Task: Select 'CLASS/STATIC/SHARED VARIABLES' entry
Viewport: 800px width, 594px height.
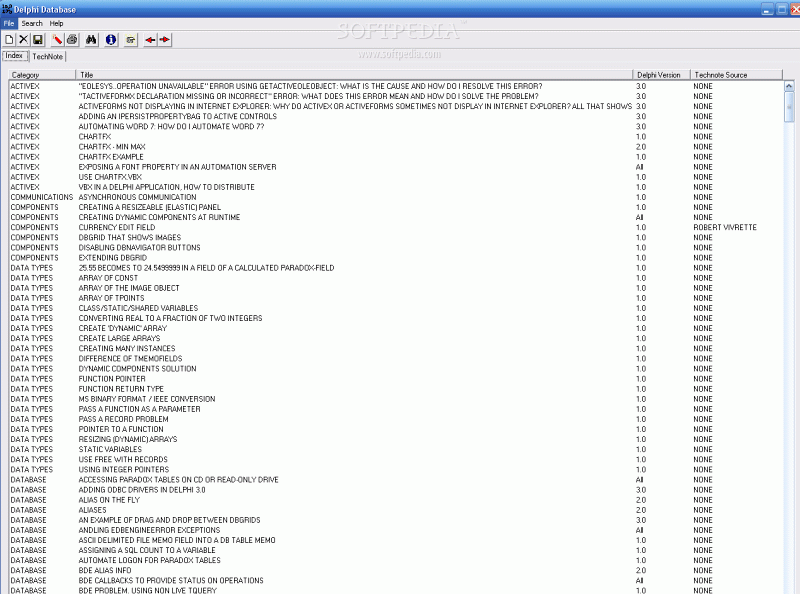Action: (396, 308)
